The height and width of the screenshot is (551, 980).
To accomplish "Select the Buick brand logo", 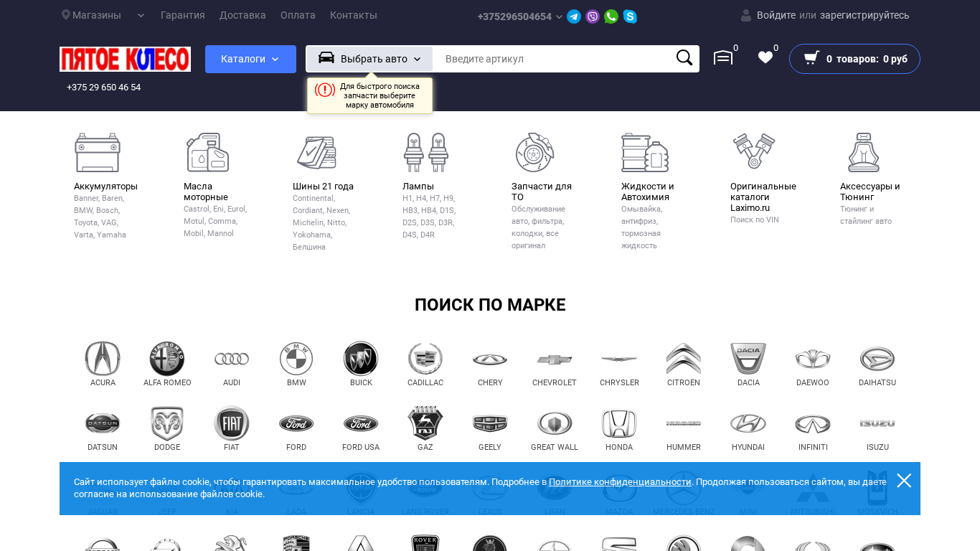I will click(361, 359).
